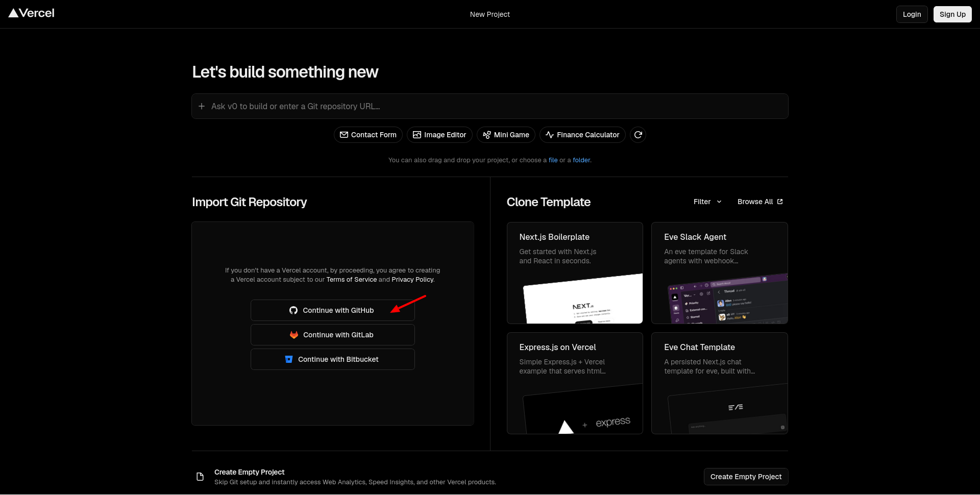
Task: Open the Express.js on Vercel template card
Action: (x=575, y=383)
